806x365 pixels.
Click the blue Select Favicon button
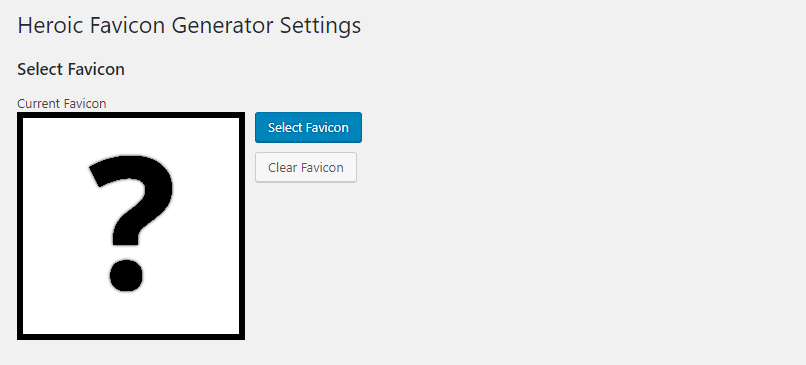tap(308, 127)
